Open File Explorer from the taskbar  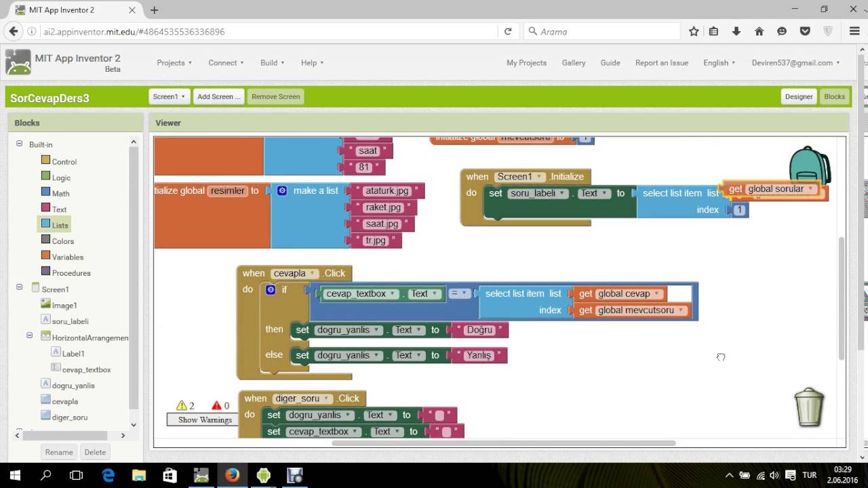(139, 475)
